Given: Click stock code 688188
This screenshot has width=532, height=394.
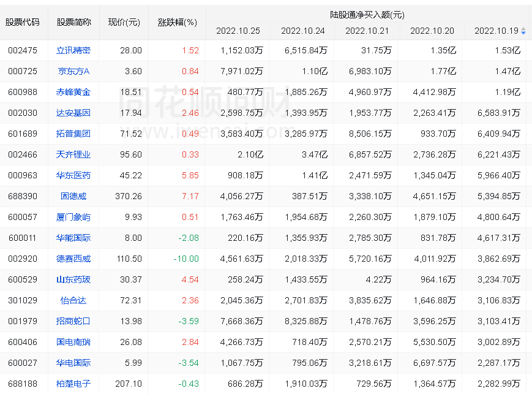Looking at the screenshot, I should (x=23, y=384).
